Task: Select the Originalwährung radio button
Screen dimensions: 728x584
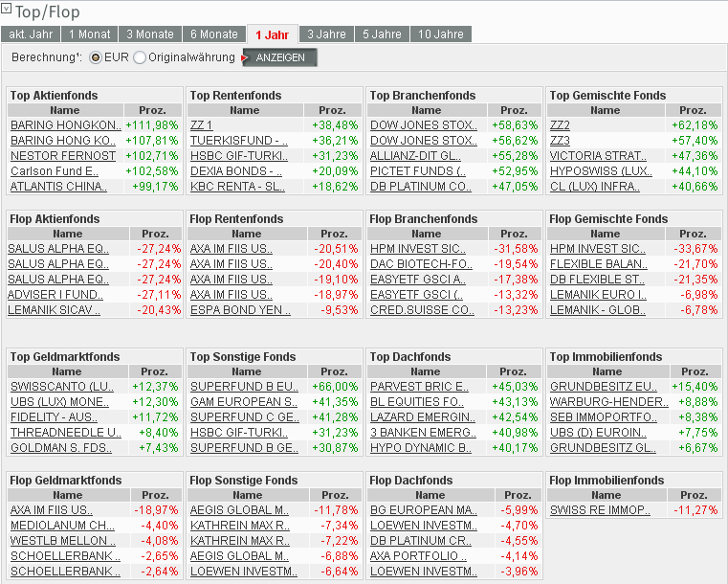Action: (141, 57)
